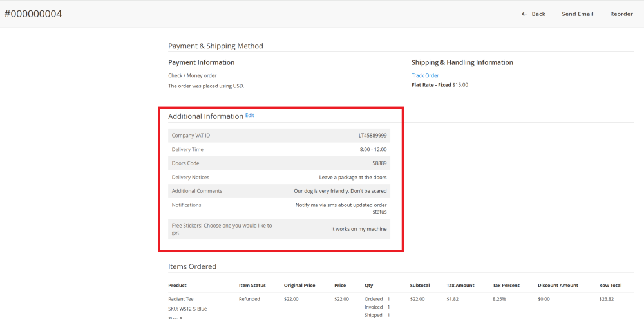Select 'Our dog is very friendly' comment
The width and height of the screenshot is (644, 319).
[x=340, y=191]
